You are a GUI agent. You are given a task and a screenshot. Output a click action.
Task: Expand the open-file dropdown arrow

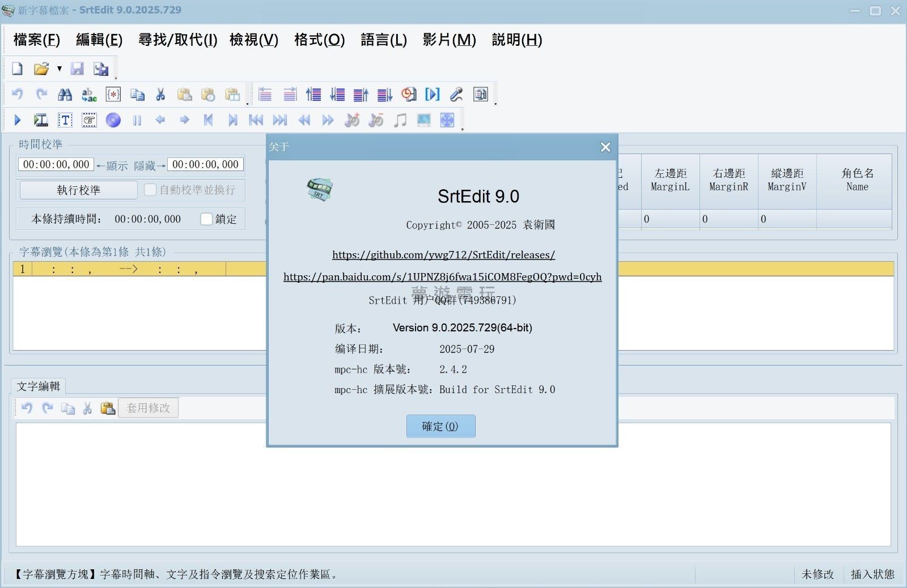pyautogui.click(x=59, y=69)
